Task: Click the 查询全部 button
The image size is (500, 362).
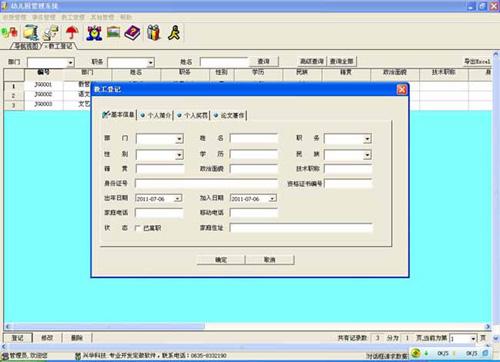Action: point(342,61)
